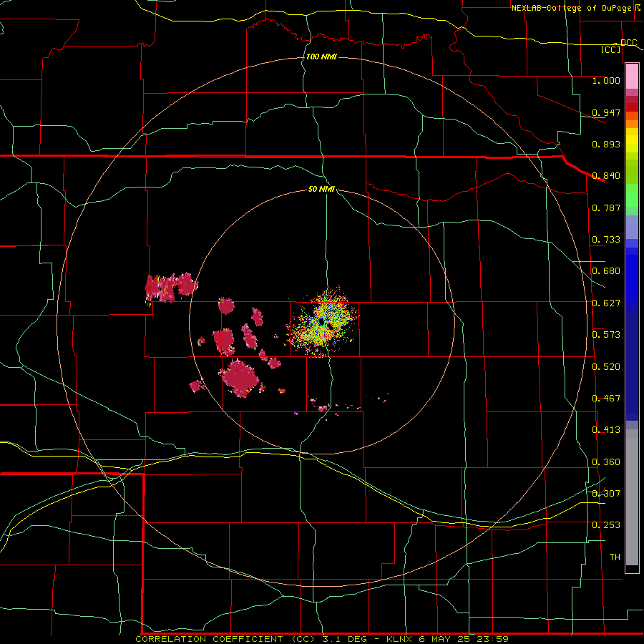
Task: Select the 0.787 legend value
Action: coord(606,208)
